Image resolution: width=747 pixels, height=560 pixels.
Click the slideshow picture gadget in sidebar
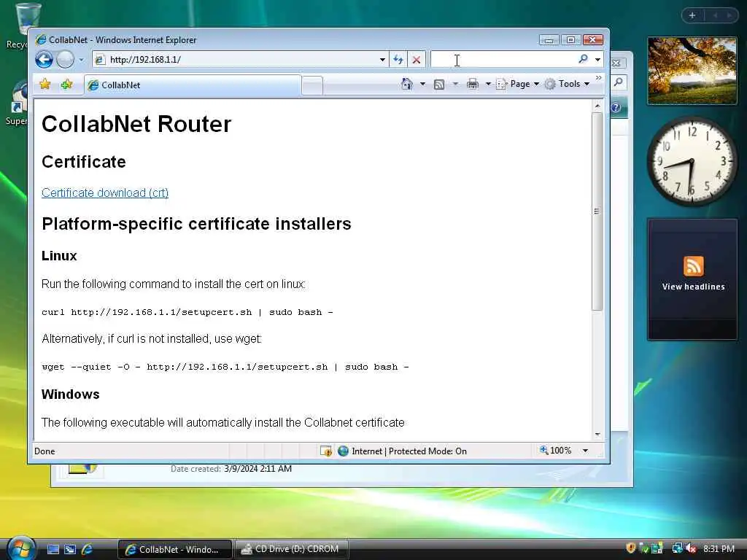coord(692,71)
